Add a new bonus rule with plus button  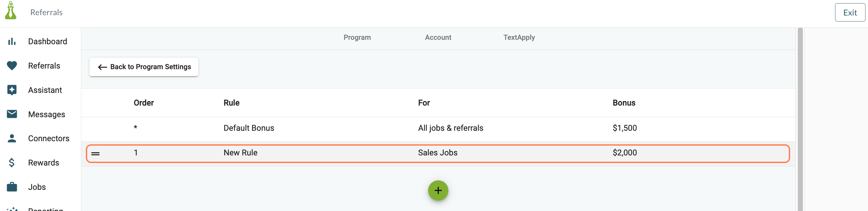pos(438,190)
